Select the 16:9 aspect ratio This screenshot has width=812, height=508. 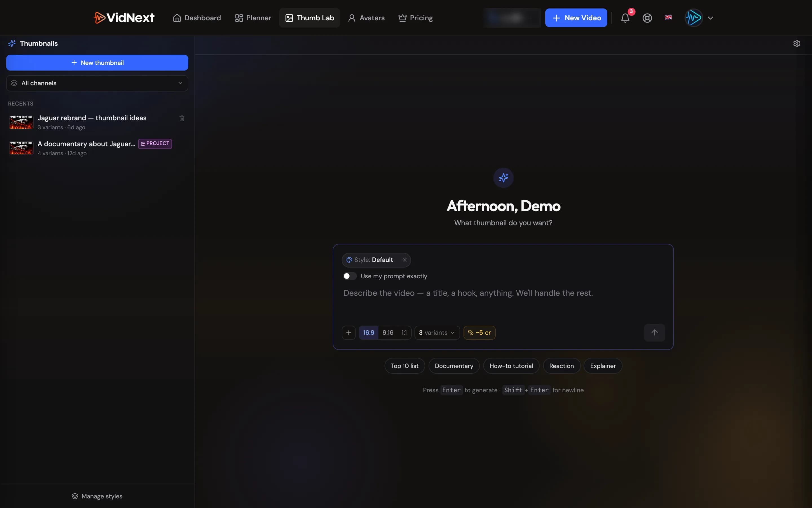pyautogui.click(x=369, y=333)
